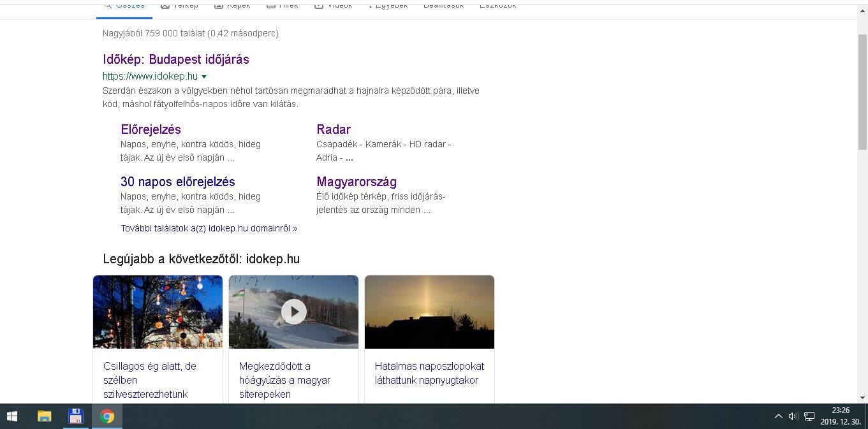Click the 'Legújabb a következőtől: idokep.hu' heading

[x=201, y=259]
